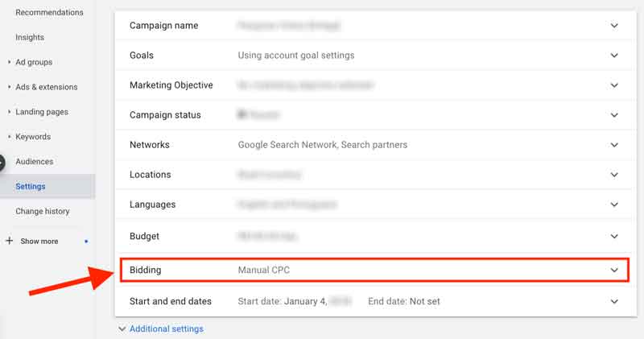
Task: Expand the Campaign name row chevron
Action: coord(614,26)
